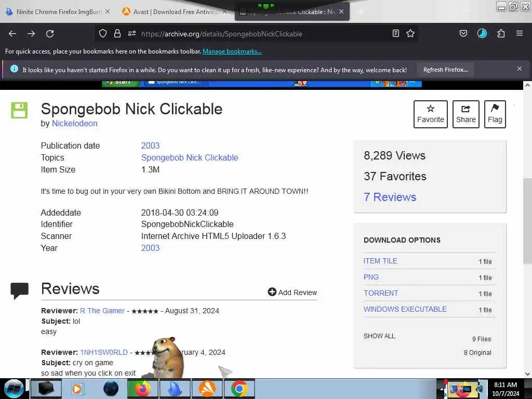Click the Refresh Firefox... button
The height and width of the screenshot is (399, 532).
[x=445, y=70]
